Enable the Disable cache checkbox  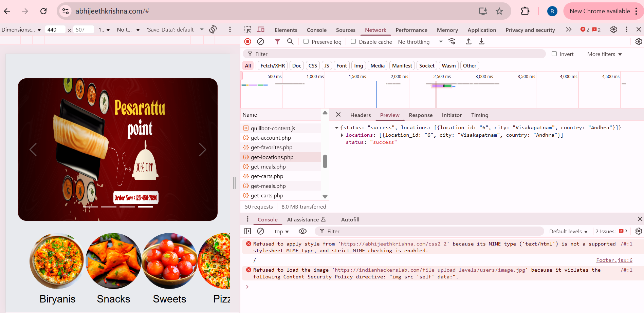pyautogui.click(x=353, y=41)
